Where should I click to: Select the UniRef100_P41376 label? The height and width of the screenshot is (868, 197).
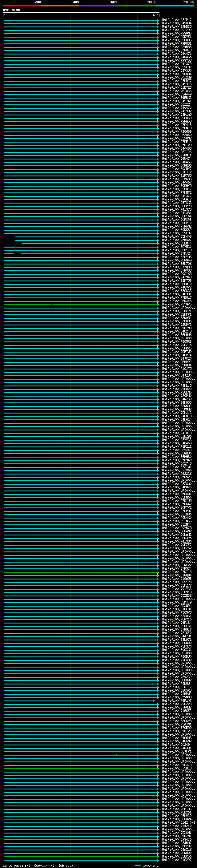click(177, 85)
